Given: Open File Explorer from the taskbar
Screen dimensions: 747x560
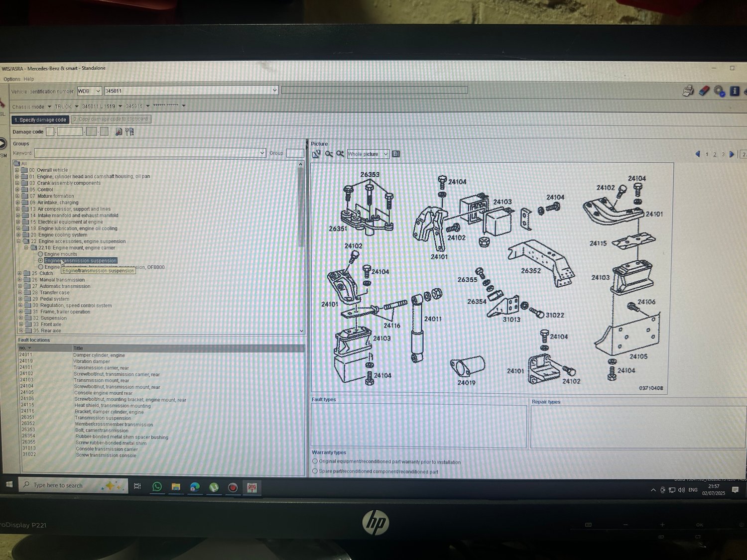Looking at the screenshot, I should (x=176, y=487).
